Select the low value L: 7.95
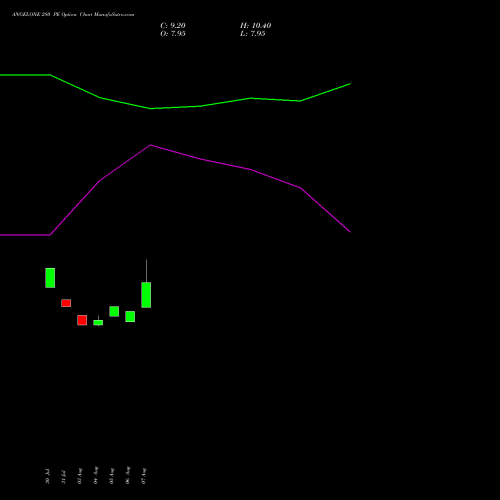 [253, 34]
